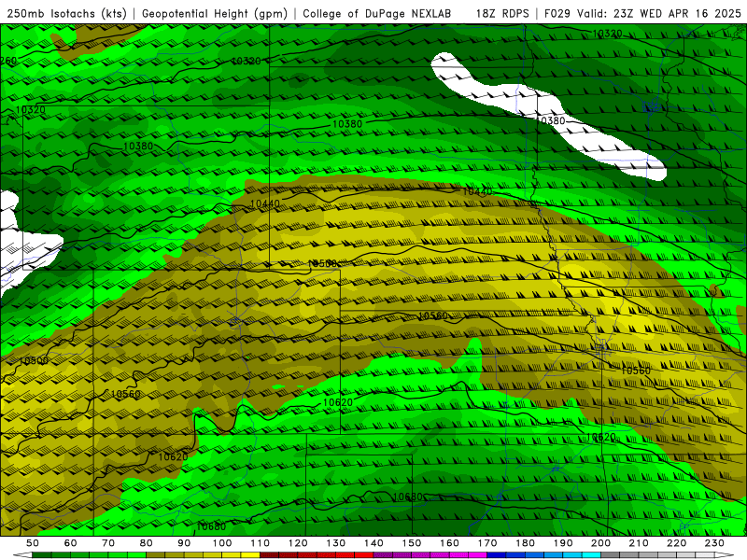Click the 110 kt color scale label
This screenshot has width=747, height=560.
261,543
